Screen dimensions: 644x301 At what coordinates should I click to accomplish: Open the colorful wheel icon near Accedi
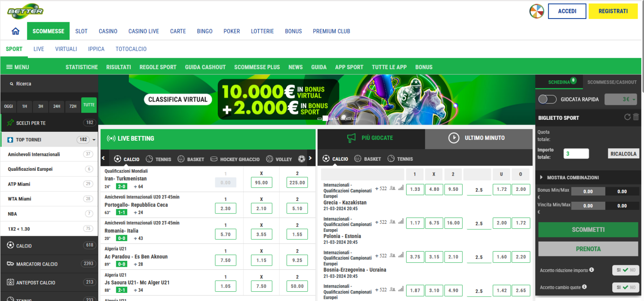point(537,11)
